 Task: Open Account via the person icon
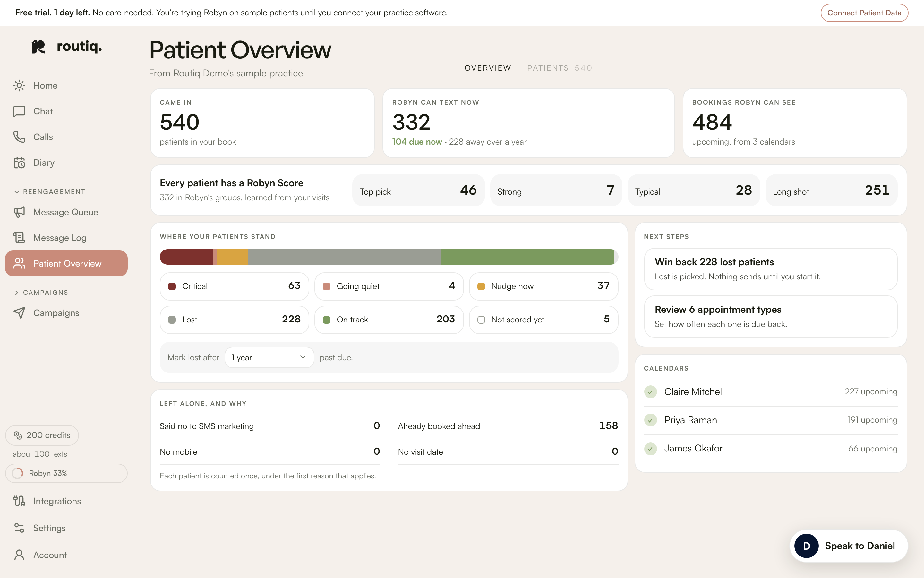19,555
